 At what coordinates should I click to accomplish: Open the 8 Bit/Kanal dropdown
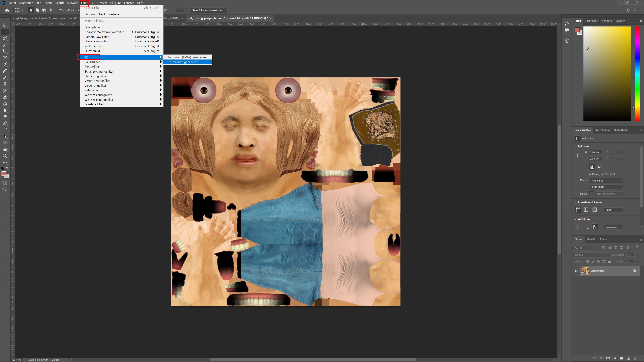[606, 187]
